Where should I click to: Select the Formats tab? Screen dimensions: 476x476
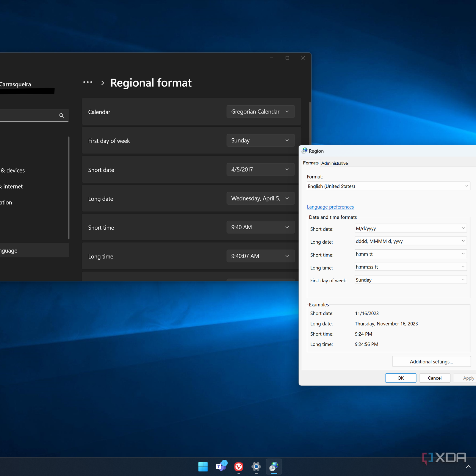tap(311, 163)
